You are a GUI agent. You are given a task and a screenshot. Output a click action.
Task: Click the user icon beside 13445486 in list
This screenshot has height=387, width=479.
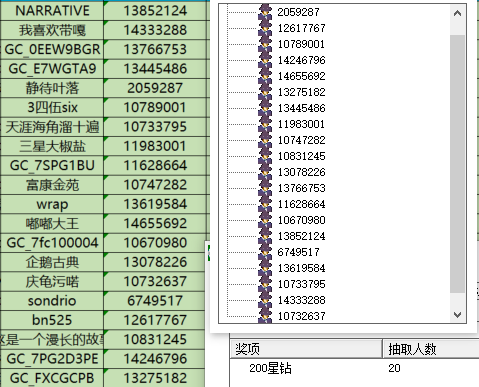click(265, 108)
